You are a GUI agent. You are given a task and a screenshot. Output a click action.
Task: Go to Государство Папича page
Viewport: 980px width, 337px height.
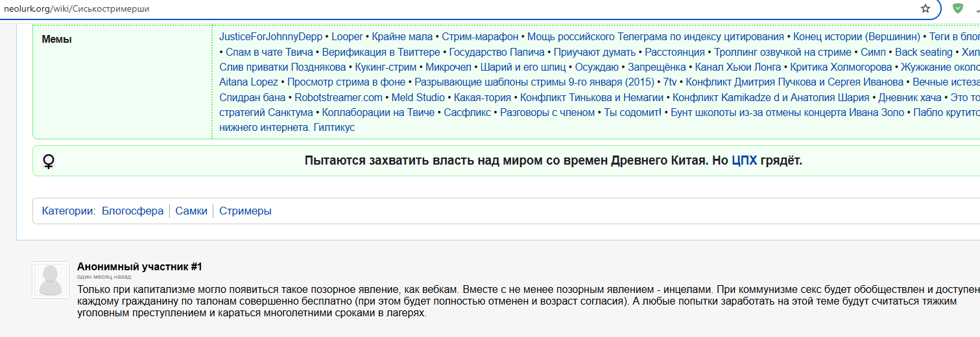(497, 52)
